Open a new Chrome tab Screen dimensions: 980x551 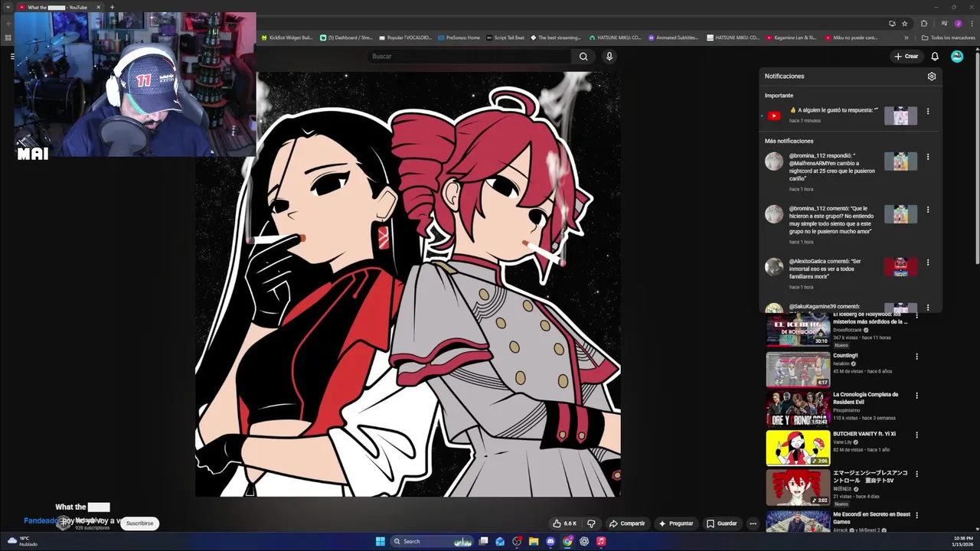112,8
